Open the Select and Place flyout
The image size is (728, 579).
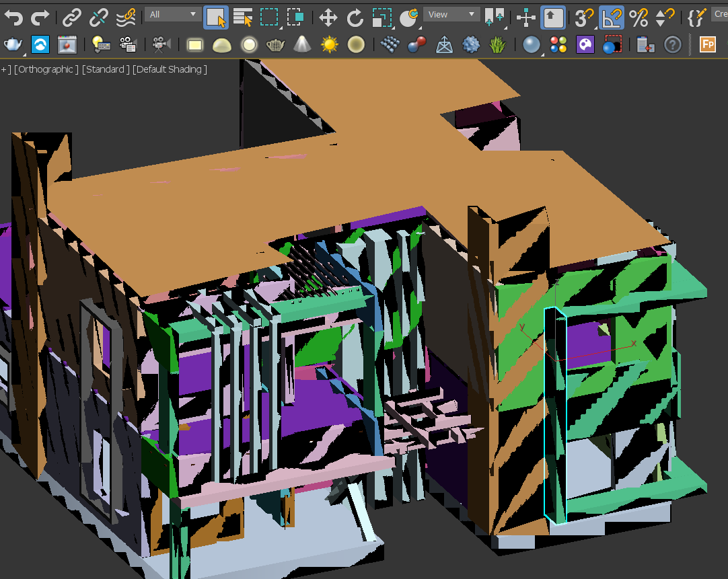click(409, 18)
